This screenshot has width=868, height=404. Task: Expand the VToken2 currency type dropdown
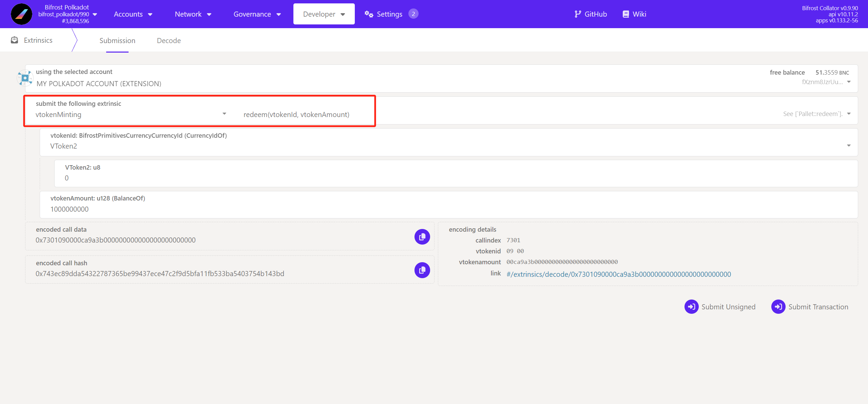[x=848, y=146]
